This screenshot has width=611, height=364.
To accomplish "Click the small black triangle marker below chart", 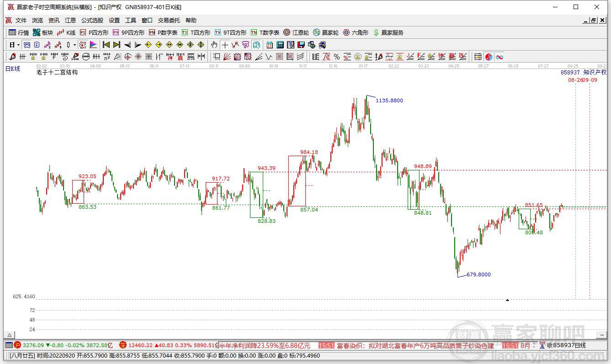I will (507, 300).
